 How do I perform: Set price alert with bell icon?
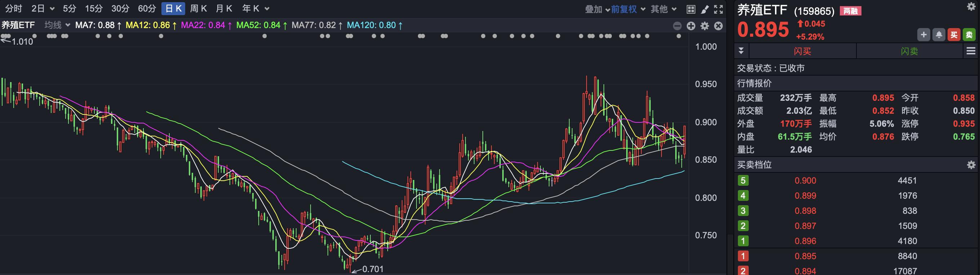click(939, 35)
